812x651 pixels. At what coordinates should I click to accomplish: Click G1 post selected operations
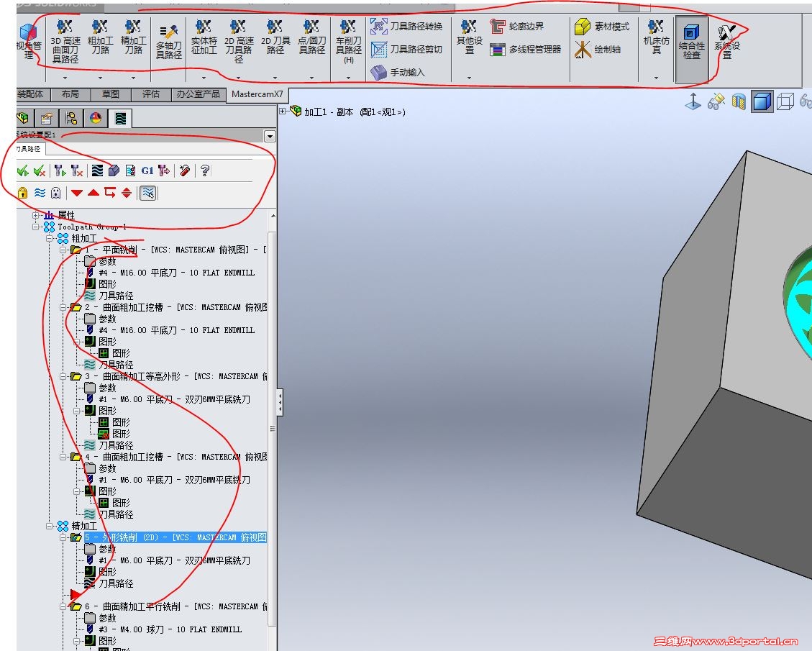tap(147, 170)
